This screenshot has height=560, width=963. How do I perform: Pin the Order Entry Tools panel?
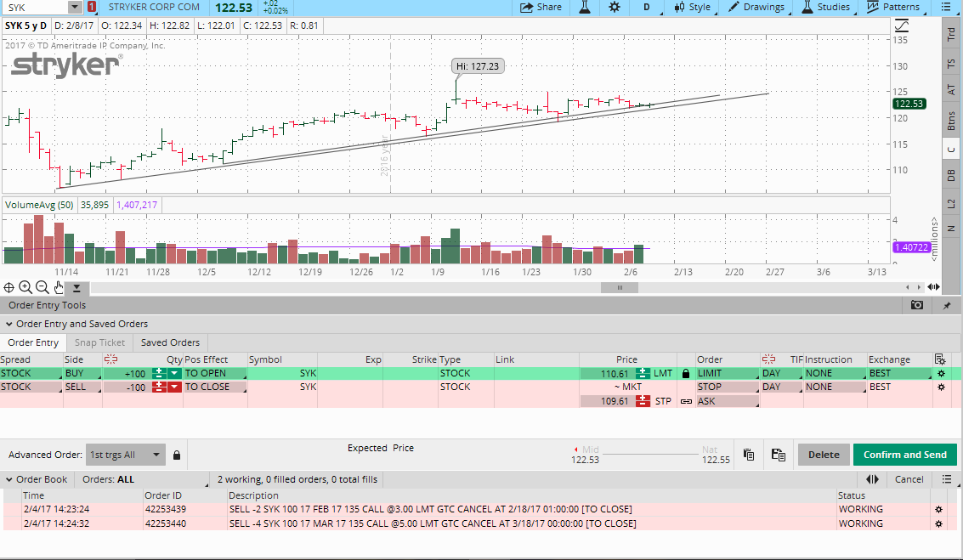click(x=946, y=305)
